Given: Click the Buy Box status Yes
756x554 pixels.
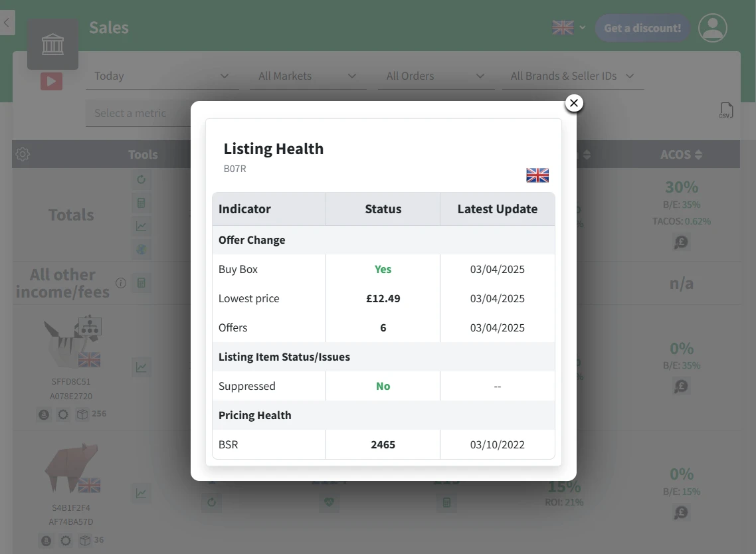Looking at the screenshot, I should (x=383, y=269).
